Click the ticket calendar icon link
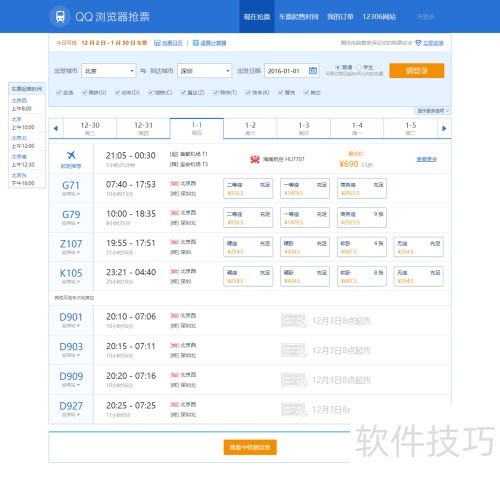Screen dimensions: 500x478 pyautogui.click(x=157, y=43)
